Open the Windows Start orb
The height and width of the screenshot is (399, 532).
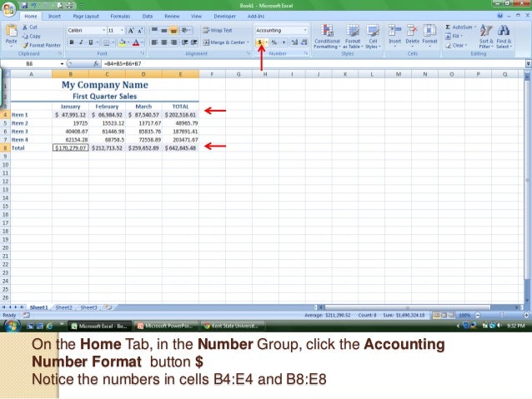point(11,326)
